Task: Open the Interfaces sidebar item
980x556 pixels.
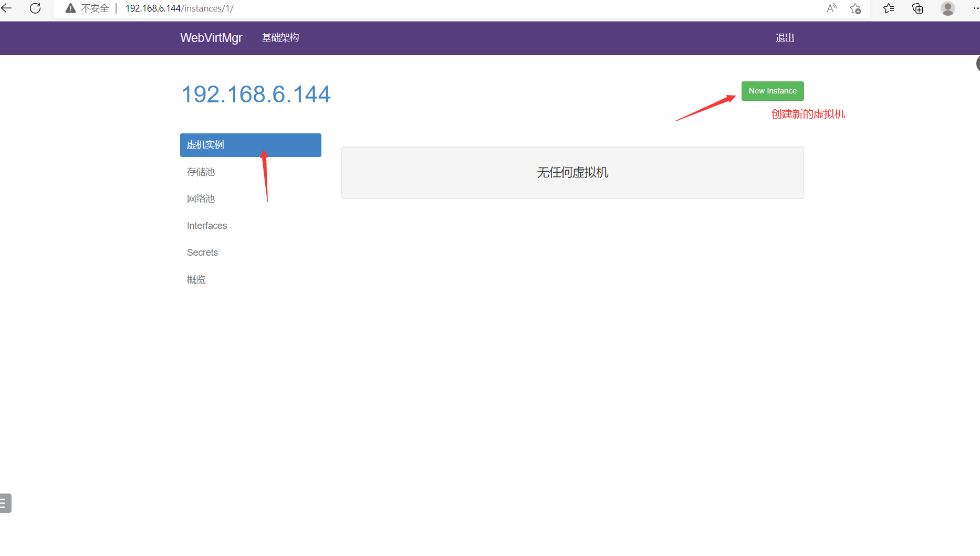Action: [x=207, y=226]
